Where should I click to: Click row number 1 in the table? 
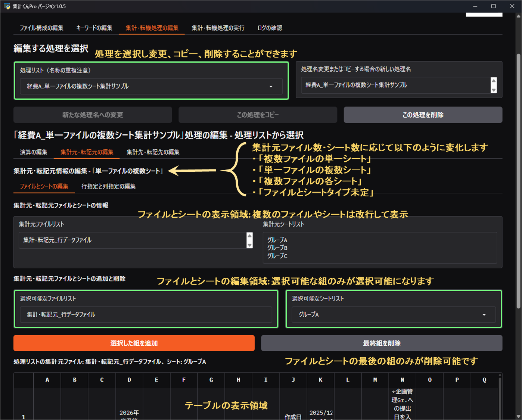(x=24, y=404)
